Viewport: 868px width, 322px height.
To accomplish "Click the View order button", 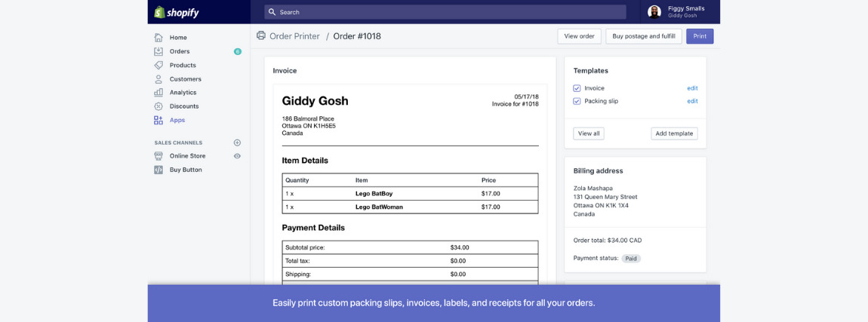I will (579, 36).
